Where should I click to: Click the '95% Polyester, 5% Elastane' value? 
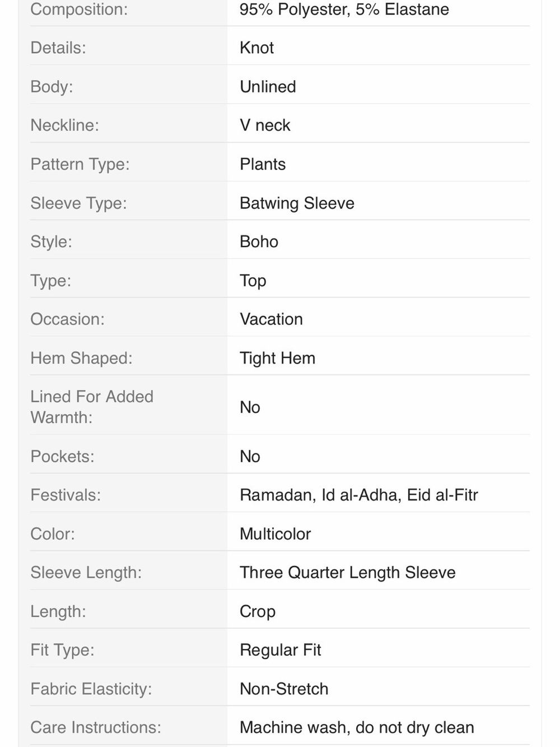coord(344,10)
